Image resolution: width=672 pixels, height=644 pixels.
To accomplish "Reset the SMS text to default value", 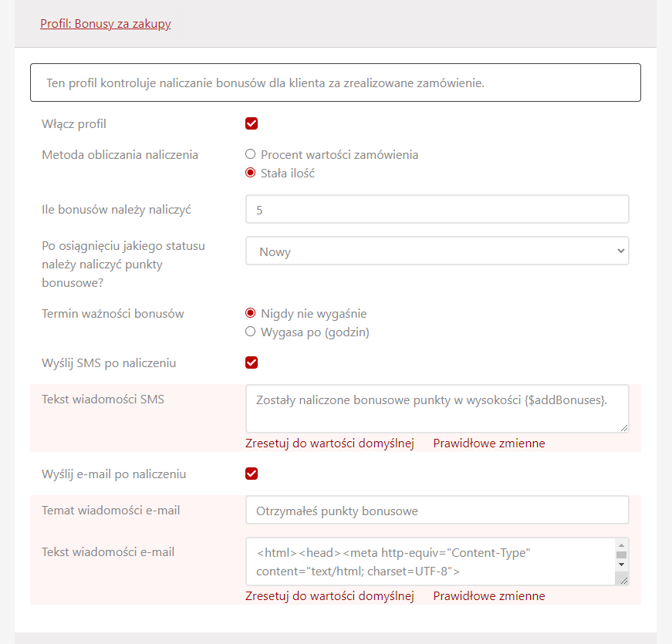I will (x=329, y=443).
